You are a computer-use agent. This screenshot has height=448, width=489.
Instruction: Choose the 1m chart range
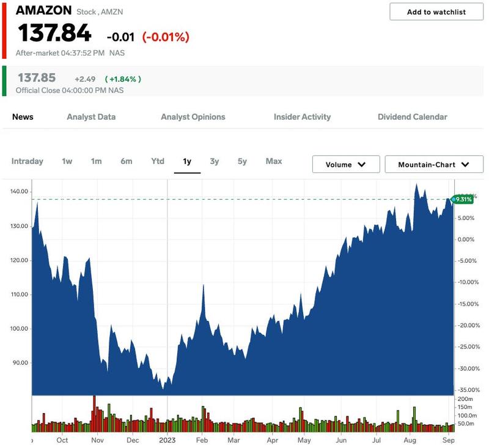click(96, 161)
